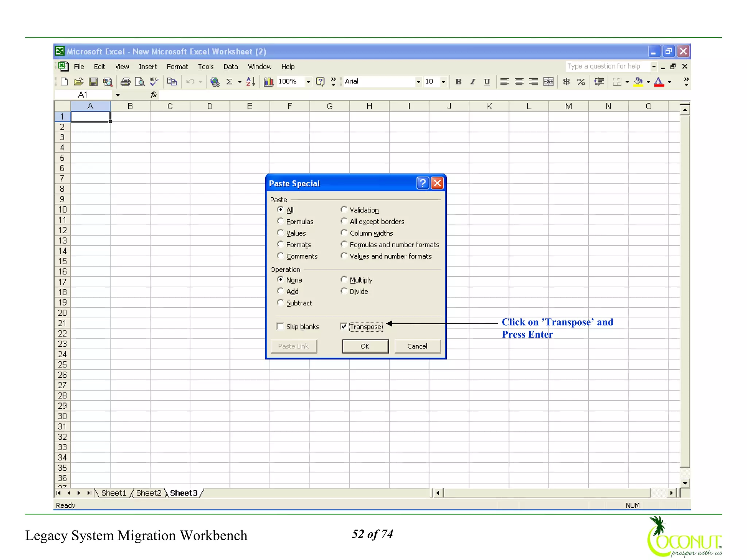Open the Zoom 100% dropdown

tap(308, 82)
